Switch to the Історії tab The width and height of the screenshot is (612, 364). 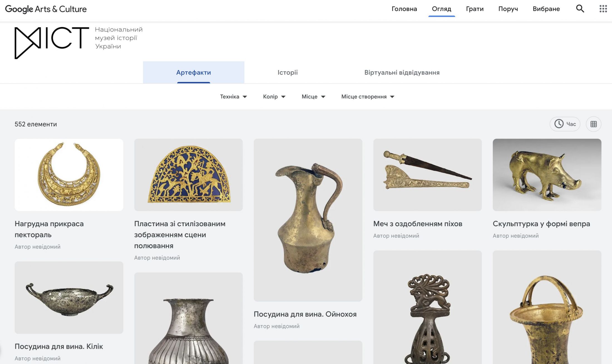(x=288, y=72)
